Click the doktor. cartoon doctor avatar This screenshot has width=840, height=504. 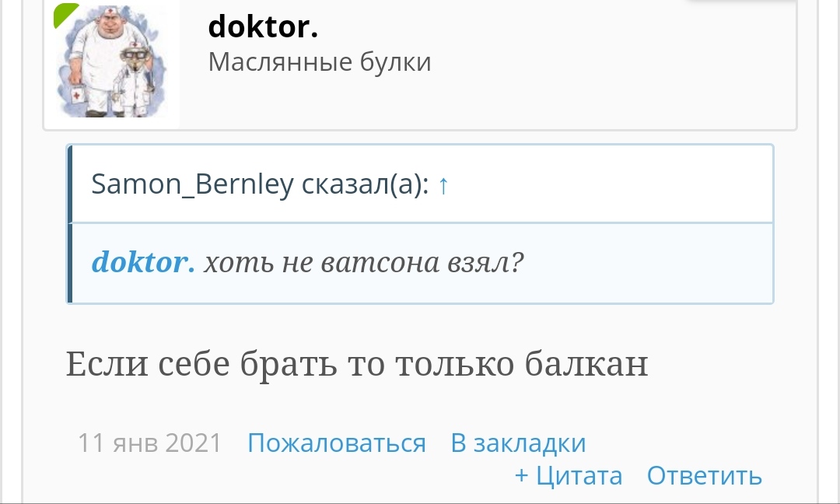112,61
